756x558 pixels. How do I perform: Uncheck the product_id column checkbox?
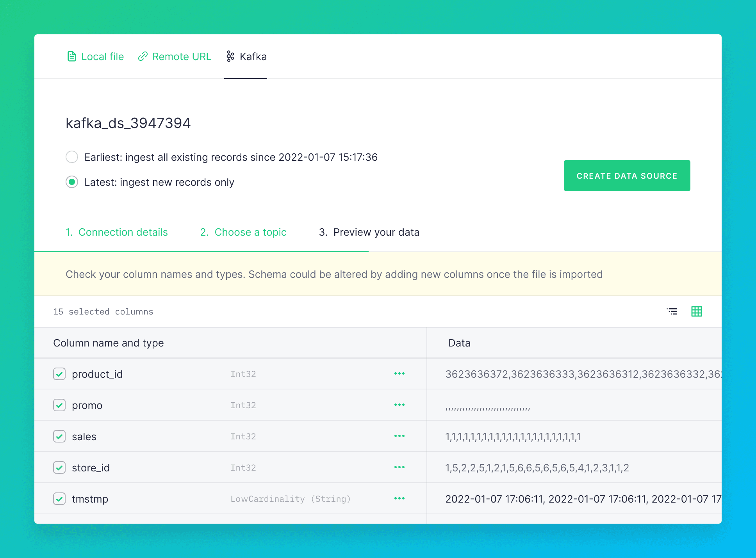pos(59,374)
